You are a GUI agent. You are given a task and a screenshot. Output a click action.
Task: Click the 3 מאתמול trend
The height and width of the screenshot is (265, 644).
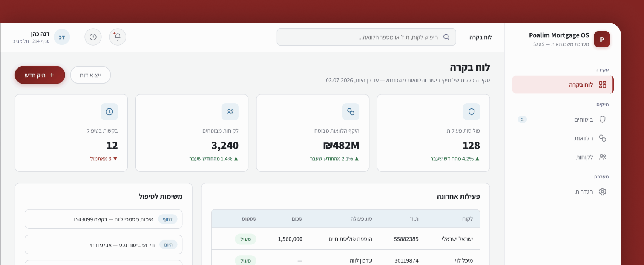(x=104, y=159)
